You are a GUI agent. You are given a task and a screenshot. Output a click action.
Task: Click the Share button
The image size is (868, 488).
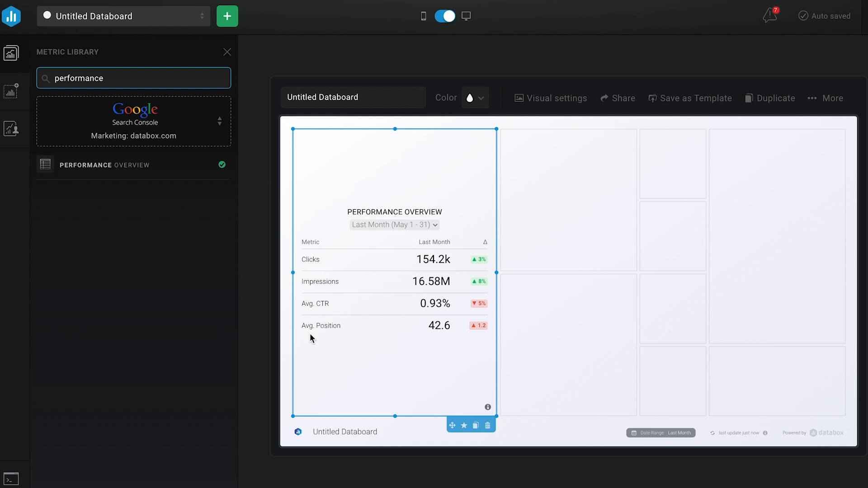tap(618, 98)
